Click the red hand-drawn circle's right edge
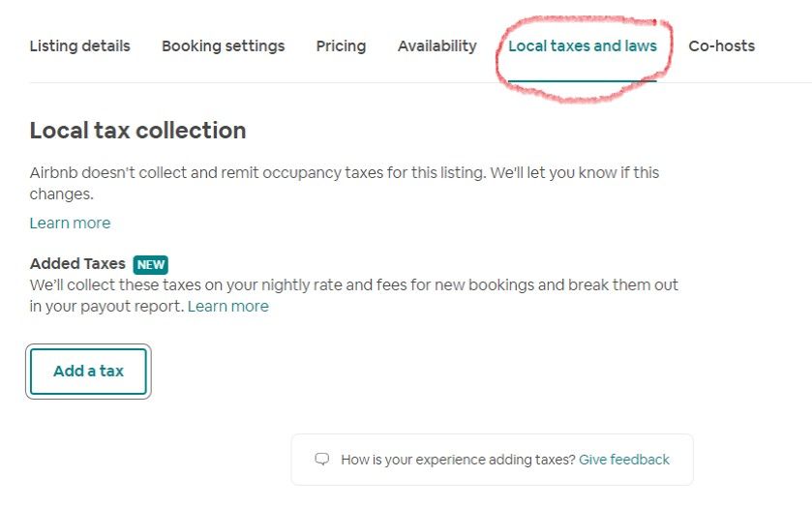 (x=670, y=53)
